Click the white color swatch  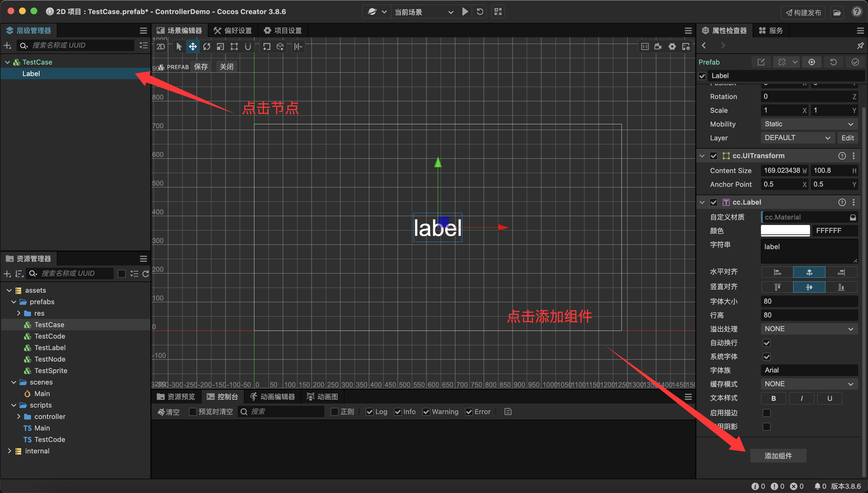[x=785, y=231]
